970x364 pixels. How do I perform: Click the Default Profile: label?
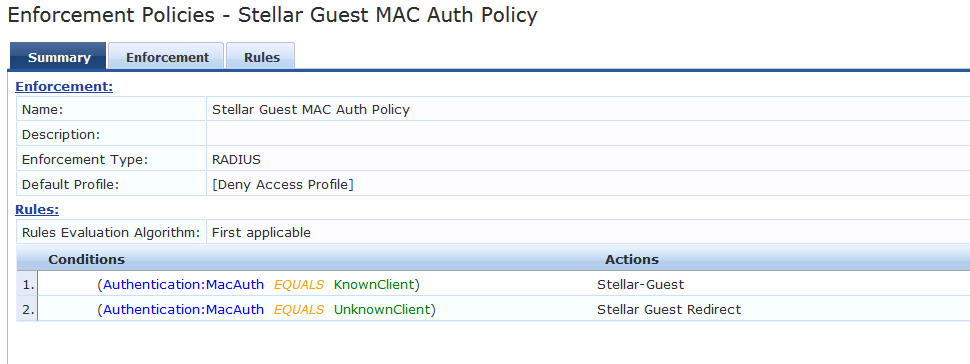click(70, 184)
